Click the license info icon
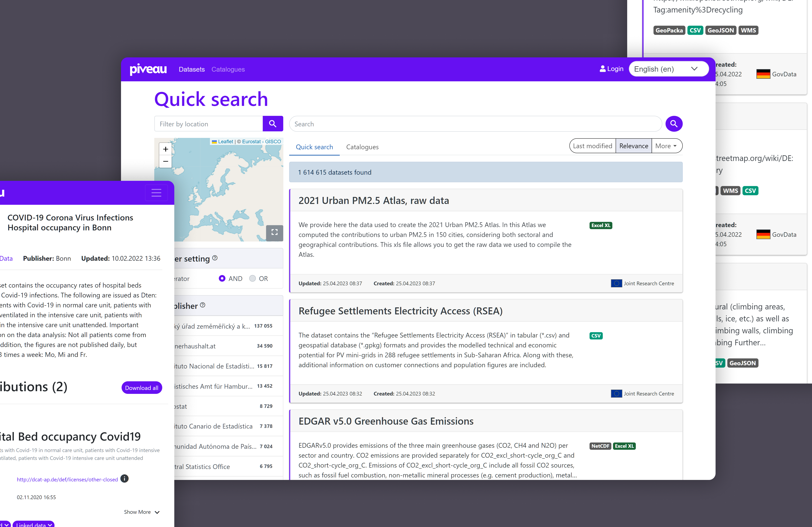This screenshot has height=527, width=812. coord(125,478)
